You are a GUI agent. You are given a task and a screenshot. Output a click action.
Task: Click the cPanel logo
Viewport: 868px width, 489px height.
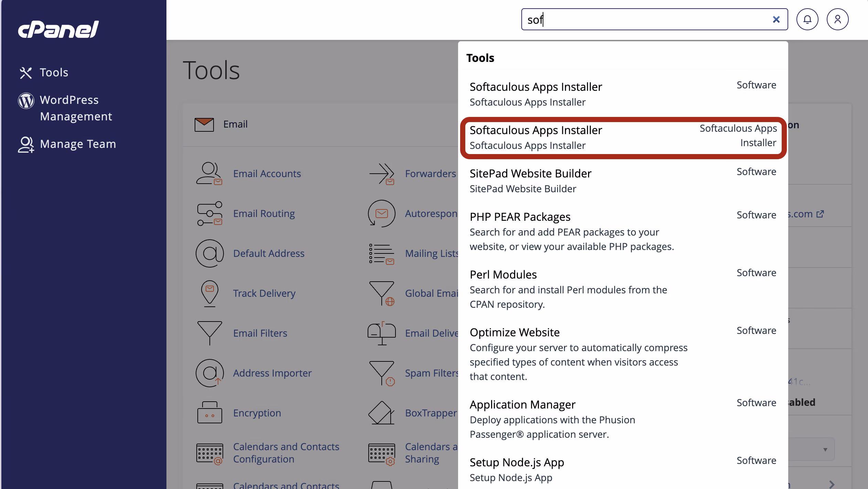[x=58, y=29]
